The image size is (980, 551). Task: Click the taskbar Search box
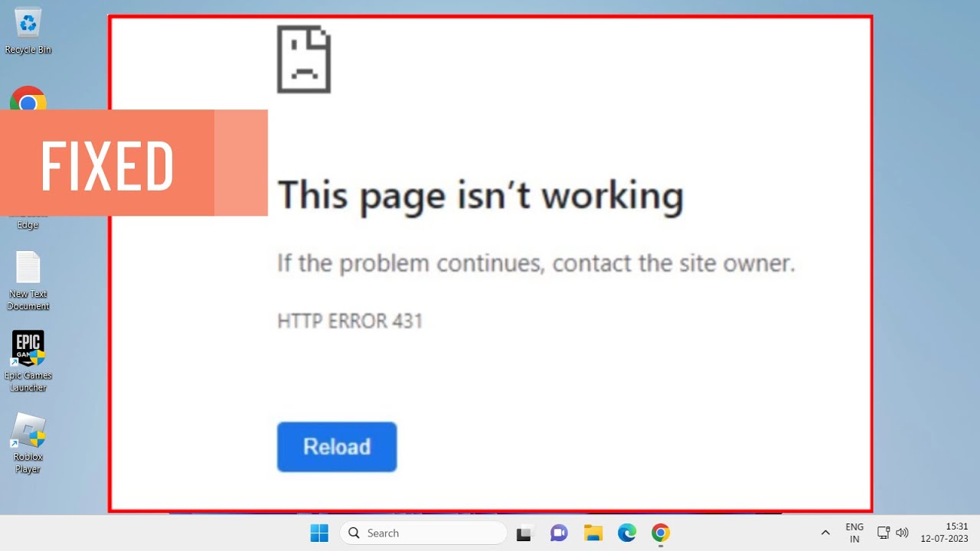(423, 533)
